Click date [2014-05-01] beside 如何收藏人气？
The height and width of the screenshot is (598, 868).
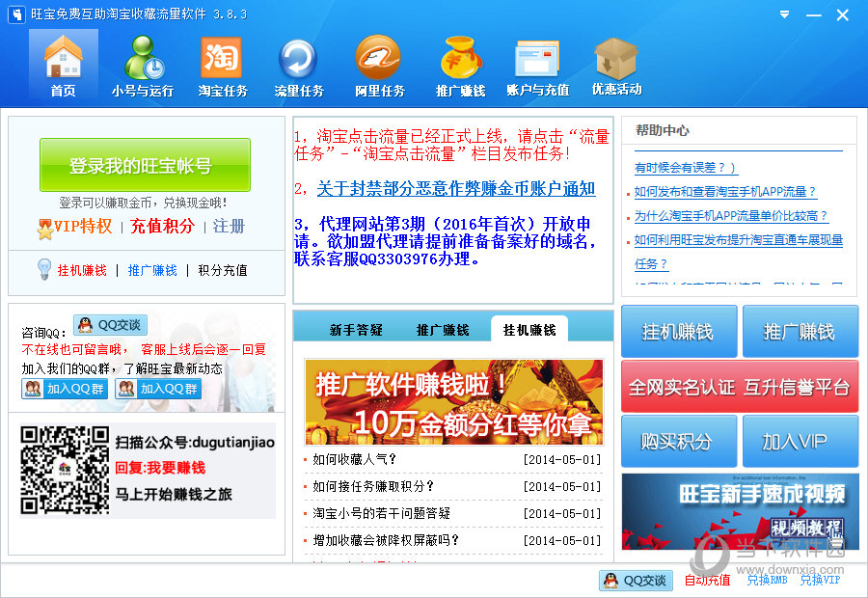[x=562, y=459]
